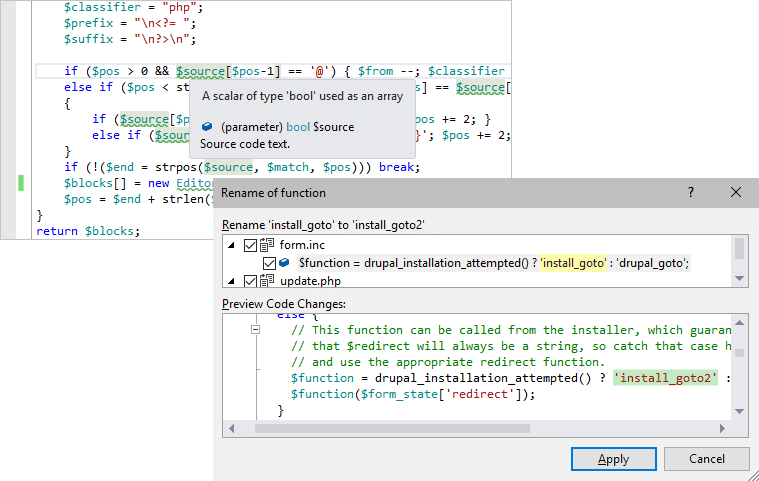Click the highlighted 'install_goto2' in preview
759x481 pixels.
665,378
